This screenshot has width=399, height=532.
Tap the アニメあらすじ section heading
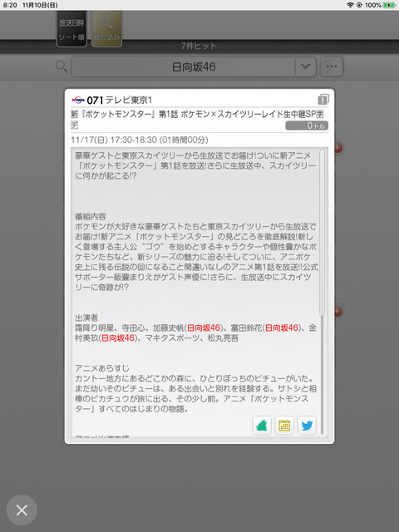tap(101, 368)
